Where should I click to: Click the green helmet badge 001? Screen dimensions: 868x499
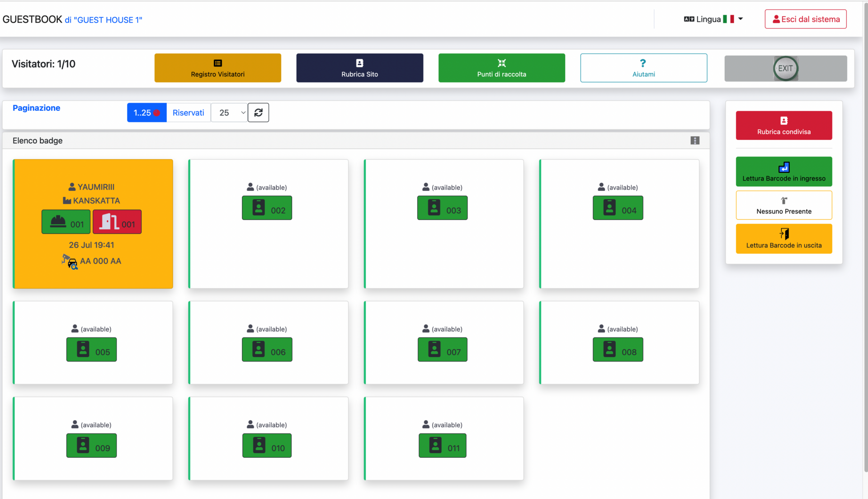[66, 222]
